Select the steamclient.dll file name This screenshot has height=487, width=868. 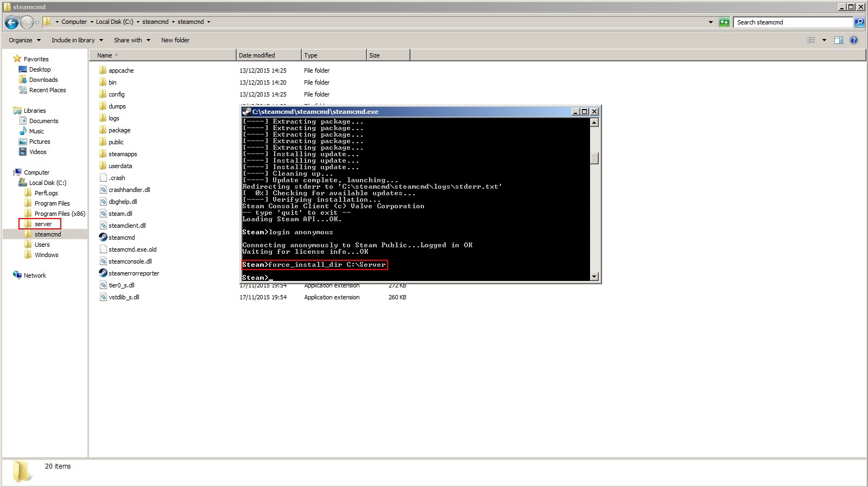pyautogui.click(x=127, y=226)
